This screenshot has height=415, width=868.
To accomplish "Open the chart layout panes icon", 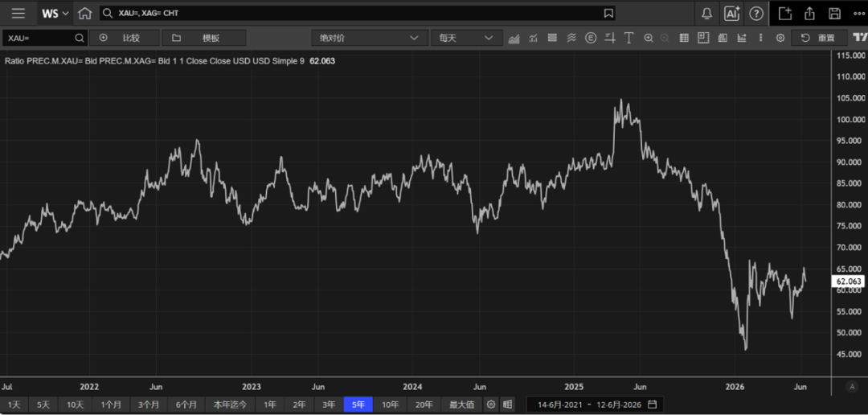I will tap(703, 39).
